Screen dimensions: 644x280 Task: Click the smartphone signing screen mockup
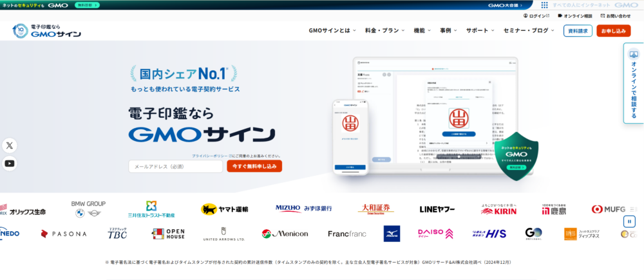tap(350, 136)
